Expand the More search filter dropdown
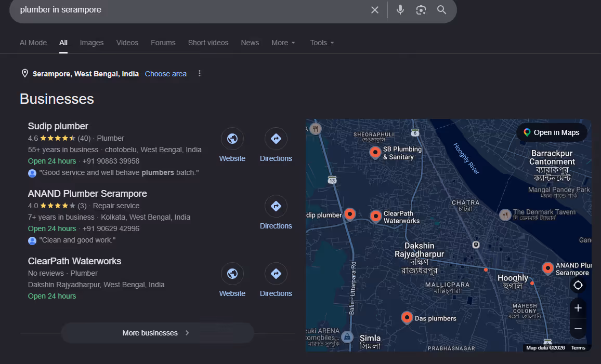 [283, 43]
